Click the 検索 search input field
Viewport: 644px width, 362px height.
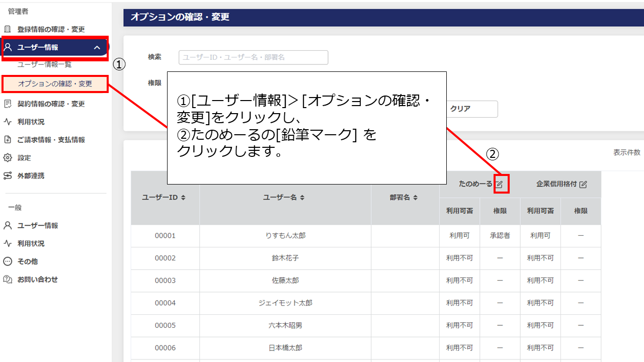click(x=253, y=57)
